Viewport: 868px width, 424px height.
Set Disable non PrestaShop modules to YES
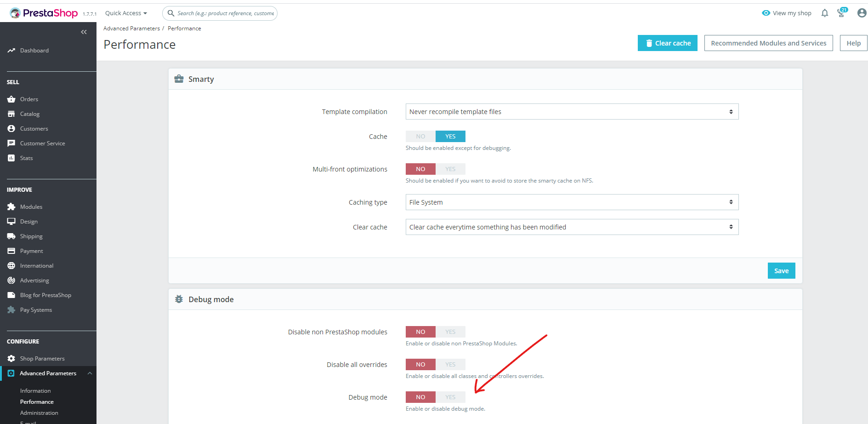click(450, 332)
